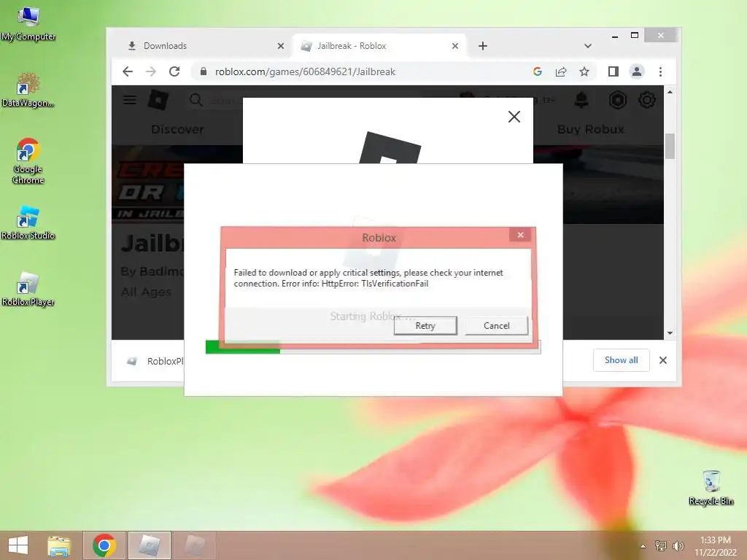Click the network tray icon
Image resolution: width=747 pixels, height=560 pixels.
coord(661,545)
